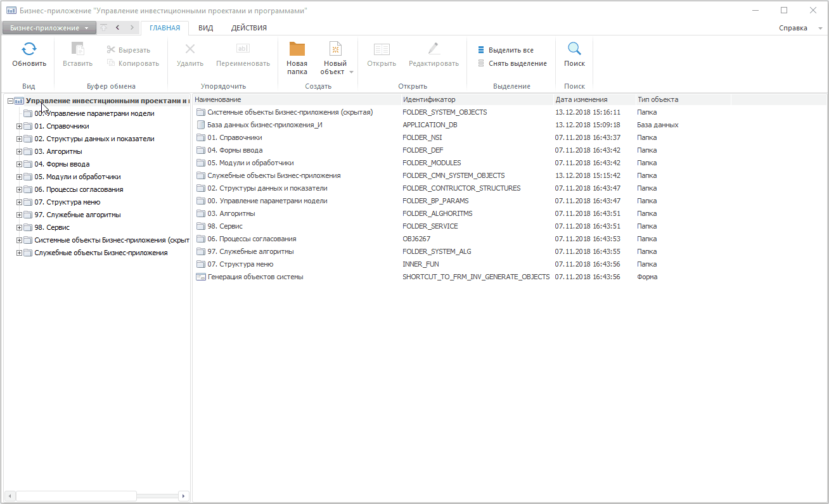The height and width of the screenshot is (504, 829).
Task: Click the Обновить refresh icon
Action: click(29, 49)
